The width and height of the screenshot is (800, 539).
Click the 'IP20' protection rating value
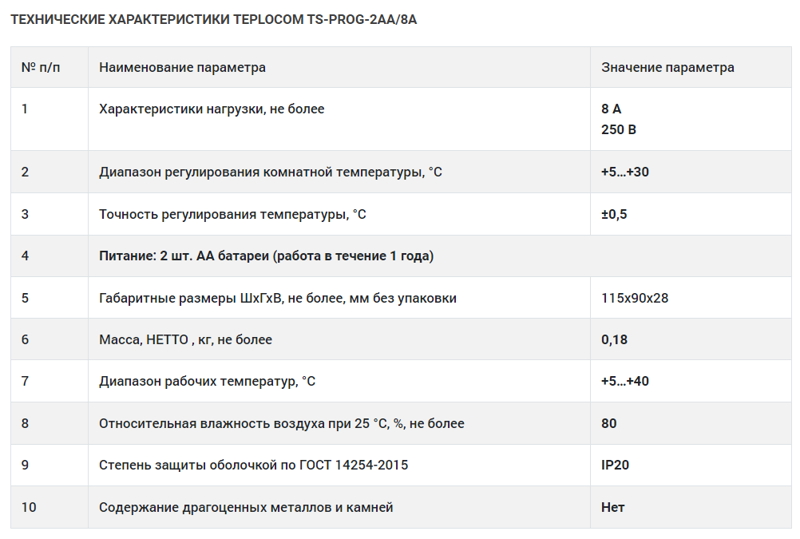pos(615,466)
